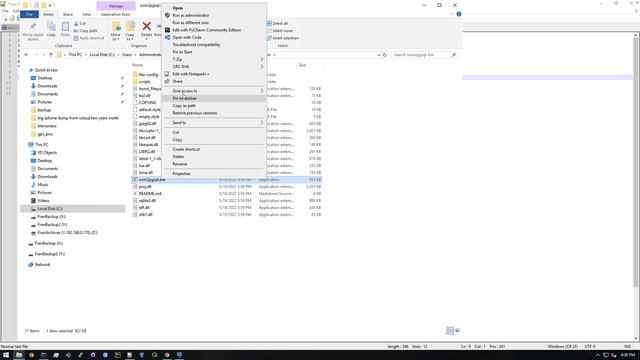Open the Copy to dropdown in the ribbon
The height and width of the screenshot is (360, 640).
click(x=130, y=31)
